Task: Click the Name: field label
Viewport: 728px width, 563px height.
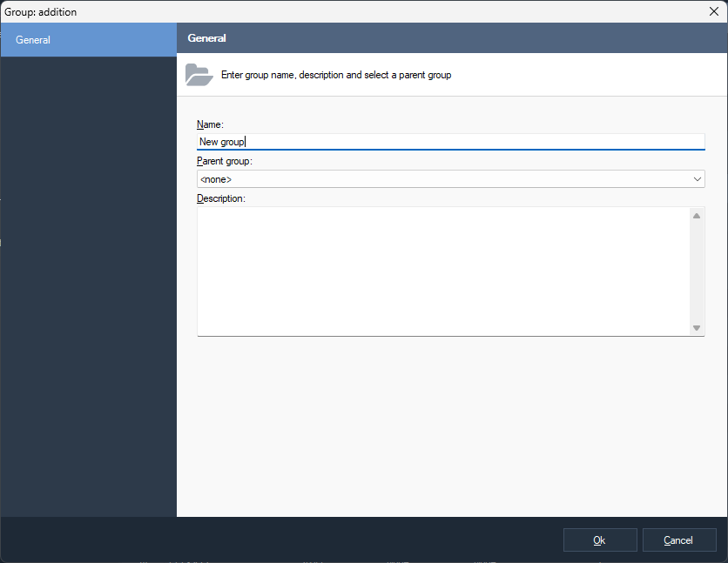Action: pos(210,125)
